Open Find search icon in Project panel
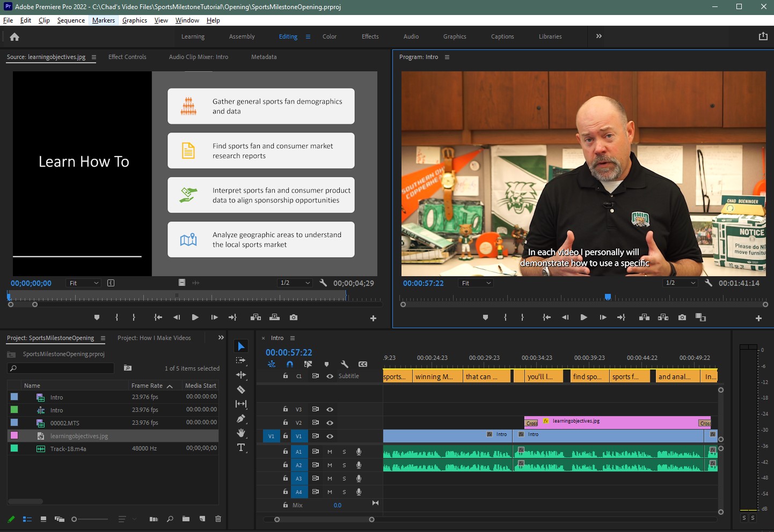The width and height of the screenshot is (774, 532). point(170,519)
